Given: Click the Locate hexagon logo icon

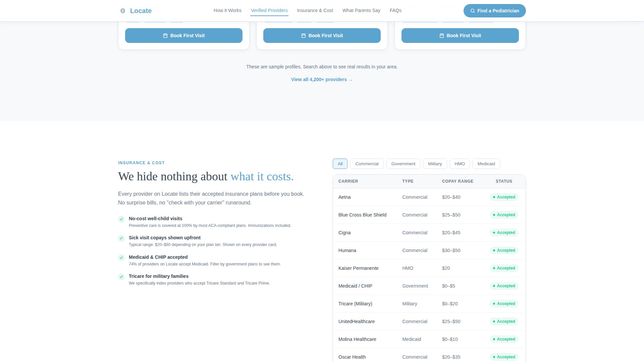Looking at the screenshot, I should coord(123,11).
